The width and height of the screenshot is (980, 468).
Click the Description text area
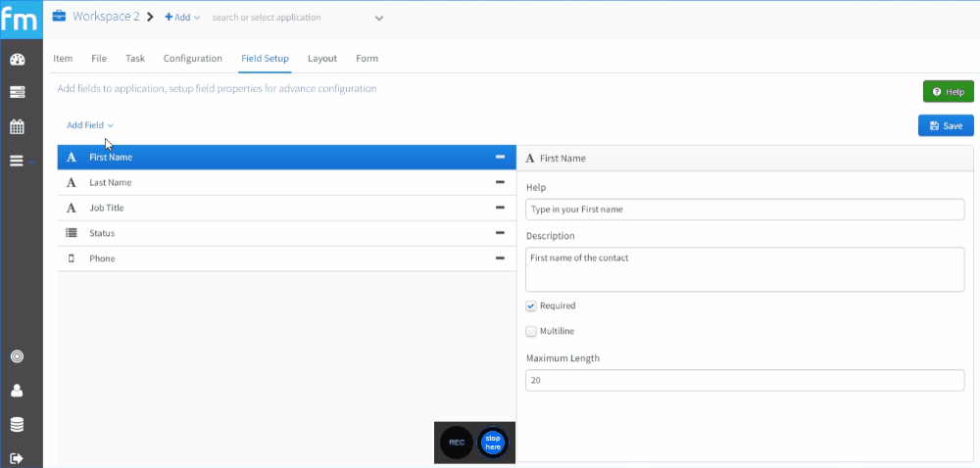(x=745, y=269)
